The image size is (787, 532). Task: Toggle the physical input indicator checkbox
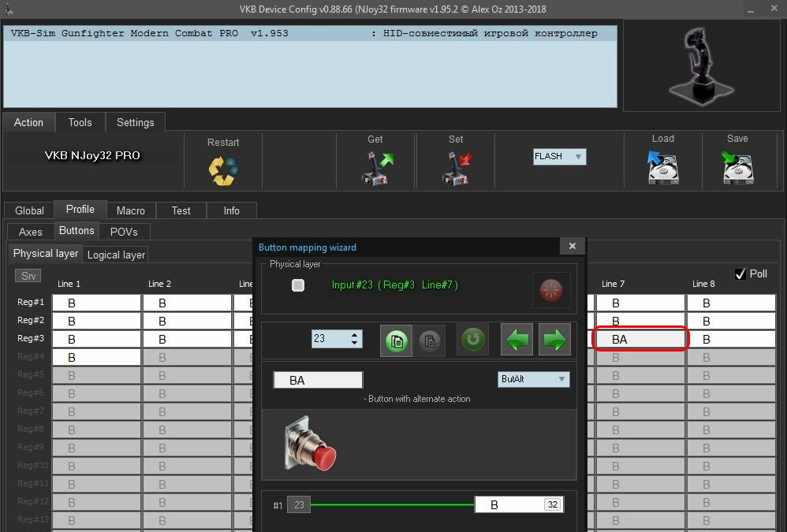[298, 285]
